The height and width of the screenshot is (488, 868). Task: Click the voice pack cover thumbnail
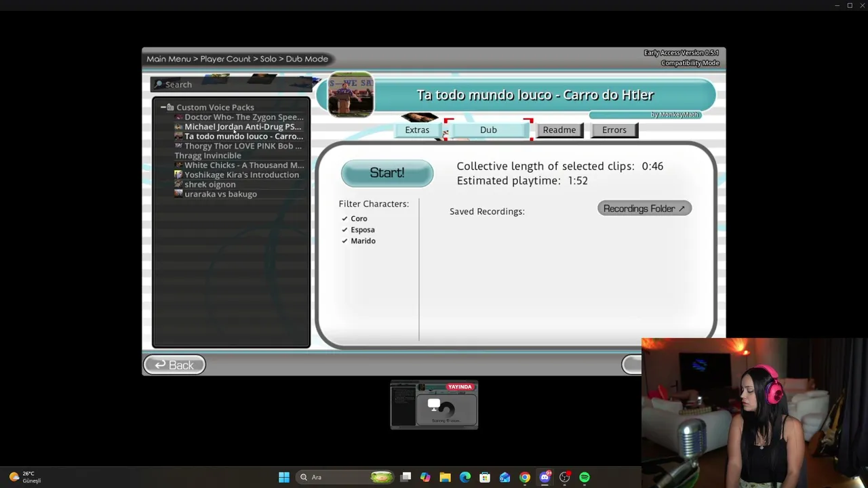pos(351,94)
